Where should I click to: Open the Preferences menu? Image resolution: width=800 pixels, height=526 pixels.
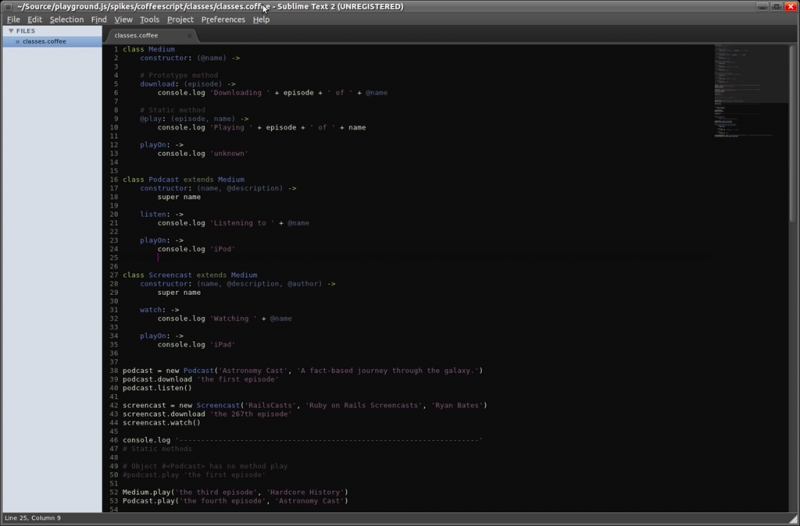[x=222, y=19]
